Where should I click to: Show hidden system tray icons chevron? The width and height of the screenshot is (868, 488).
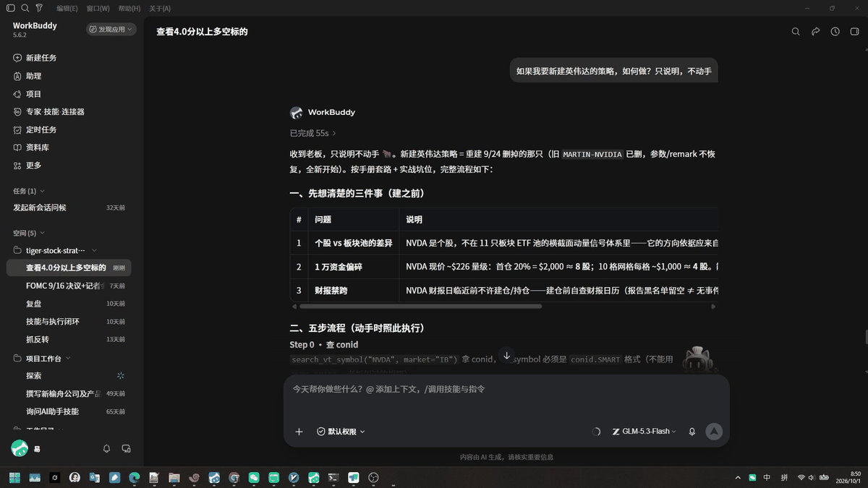click(x=738, y=478)
